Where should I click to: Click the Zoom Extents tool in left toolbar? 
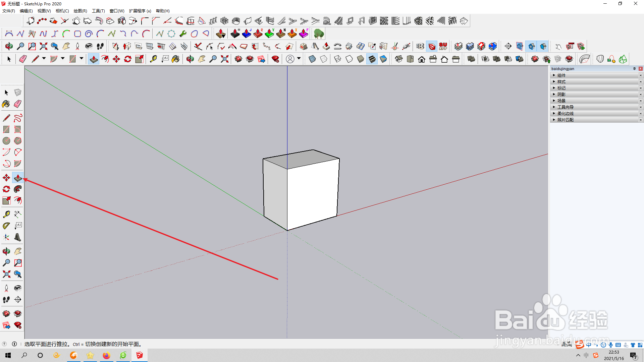coord(6,274)
